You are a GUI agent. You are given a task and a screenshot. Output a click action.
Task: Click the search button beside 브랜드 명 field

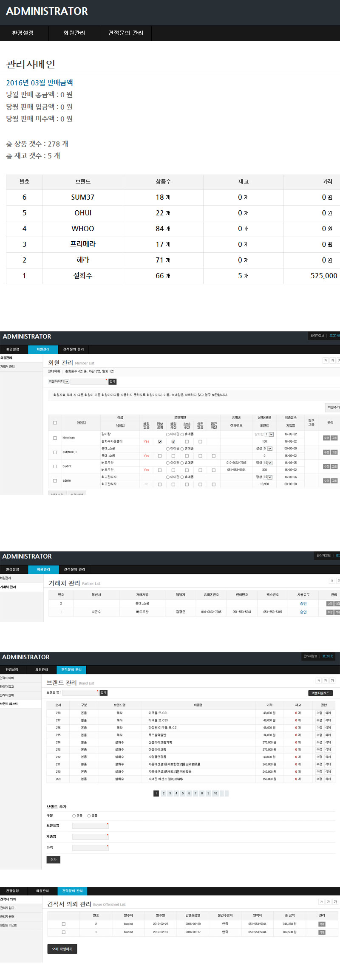[103, 692]
